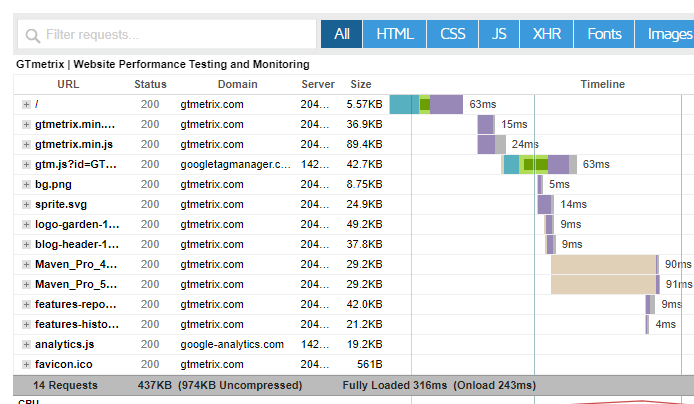The width and height of the screenshot is (694, 404).
Task: Click the waterfall bar for root request
Action: pos(426,104)
